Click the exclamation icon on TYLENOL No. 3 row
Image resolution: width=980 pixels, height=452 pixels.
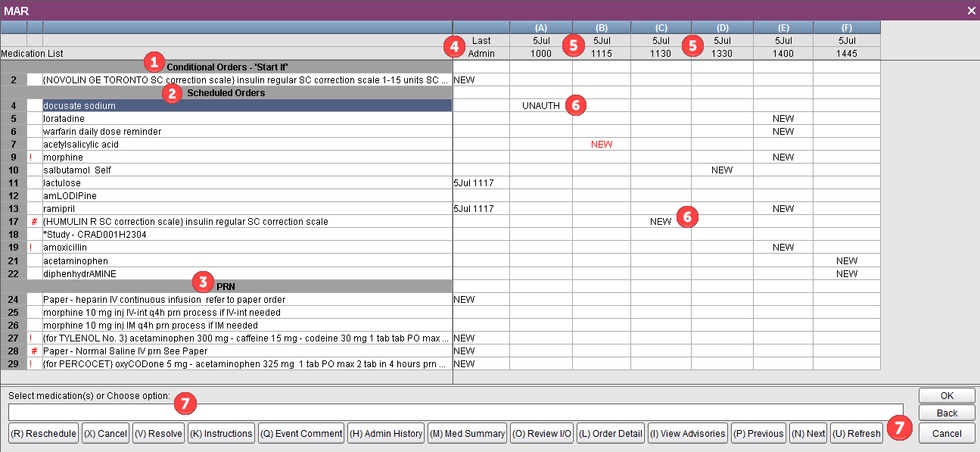(34, 338)
